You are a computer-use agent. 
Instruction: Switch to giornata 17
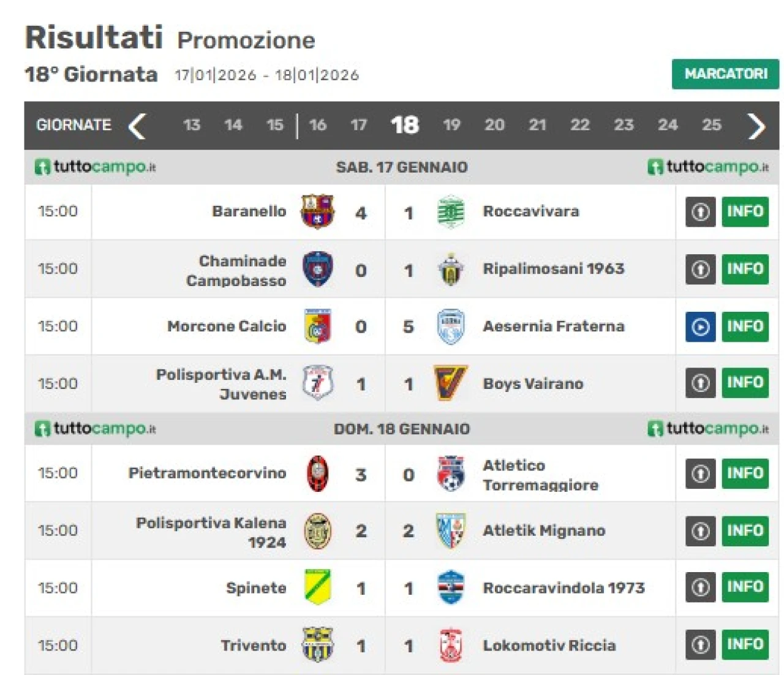[358, 125]
